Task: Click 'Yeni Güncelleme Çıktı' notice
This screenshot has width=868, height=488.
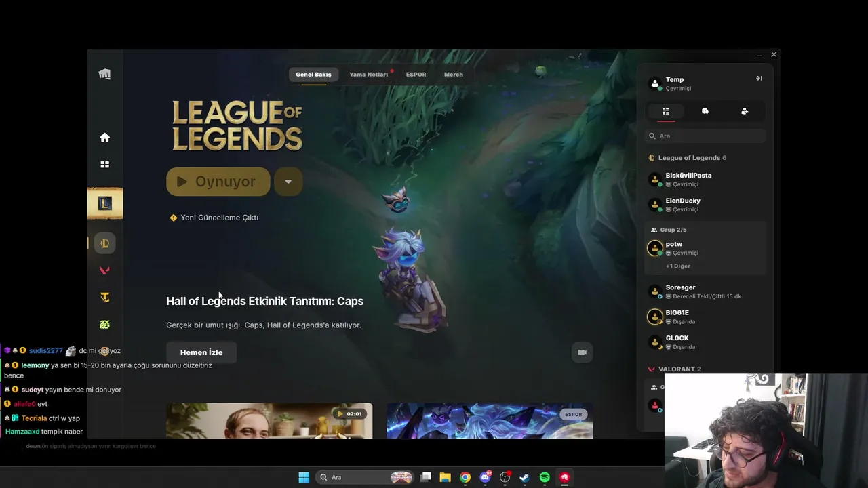Action: click(x=214, y=218)
